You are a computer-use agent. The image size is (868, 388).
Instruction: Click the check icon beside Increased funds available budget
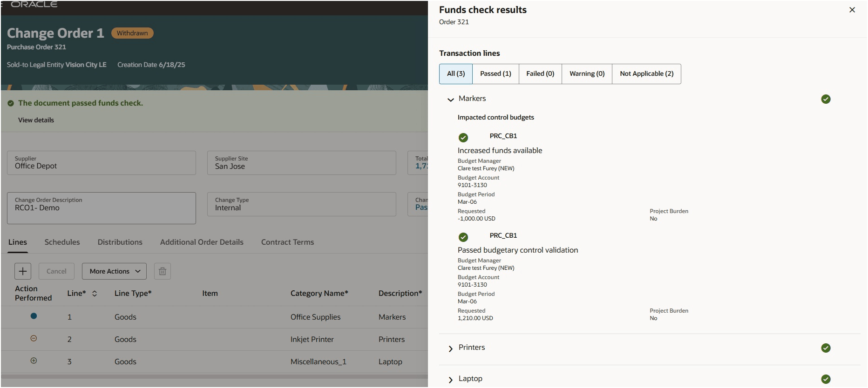(463, 138)
